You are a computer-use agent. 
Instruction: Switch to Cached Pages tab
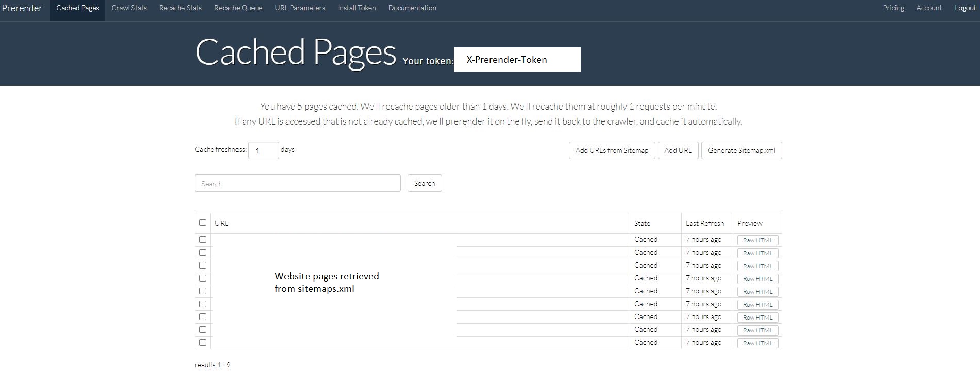77,8
